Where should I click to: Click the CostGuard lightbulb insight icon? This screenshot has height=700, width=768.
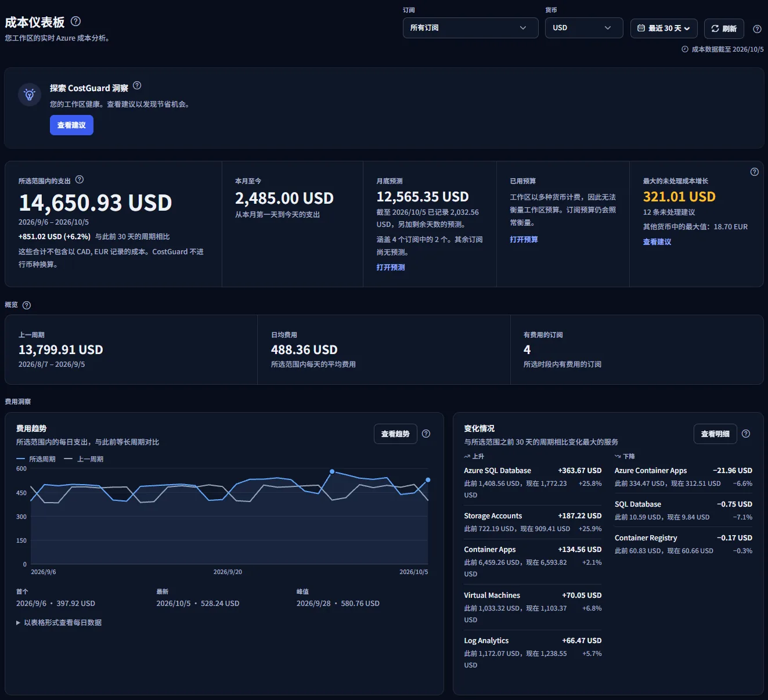[x=30, y=95]
